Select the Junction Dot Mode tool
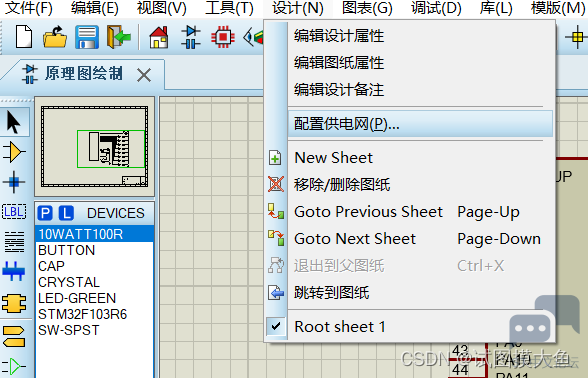Viewport: 588px width, 378px height. (x=14, y=182)
